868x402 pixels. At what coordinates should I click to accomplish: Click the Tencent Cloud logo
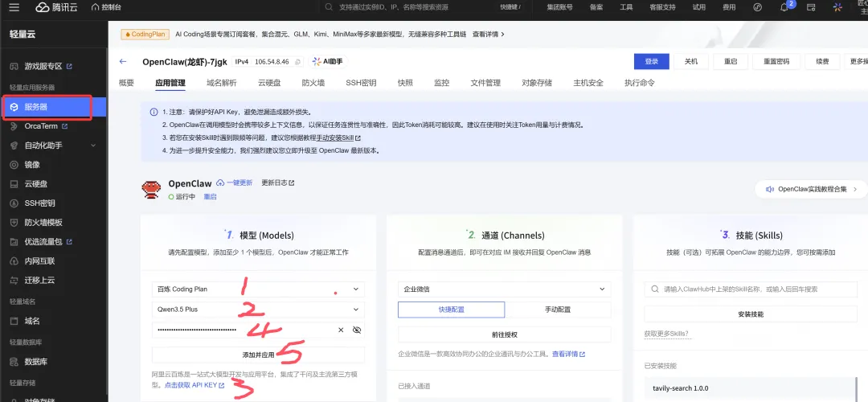[58, 7]
